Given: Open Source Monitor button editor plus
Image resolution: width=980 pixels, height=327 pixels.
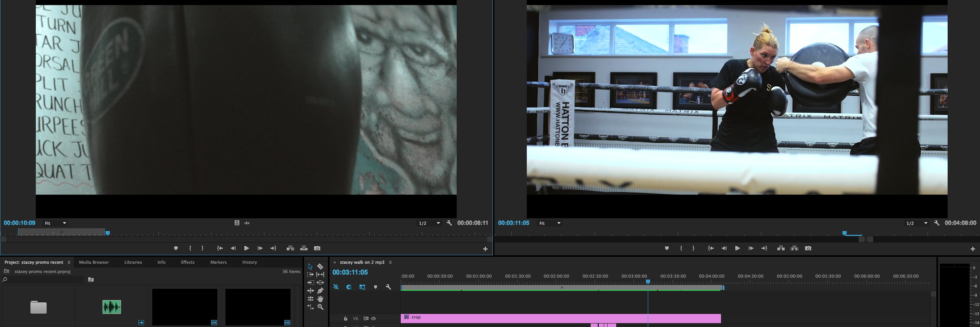Looking at the screenshot, I should tap(485, 249).
